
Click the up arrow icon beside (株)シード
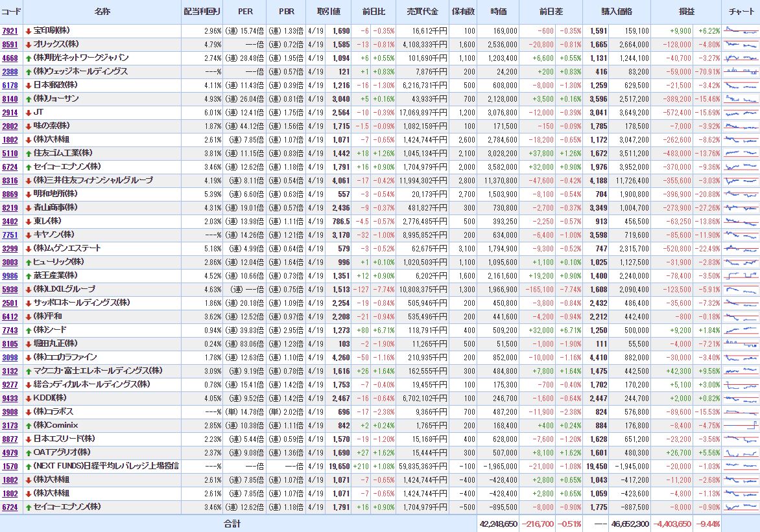tap(29, 330)
